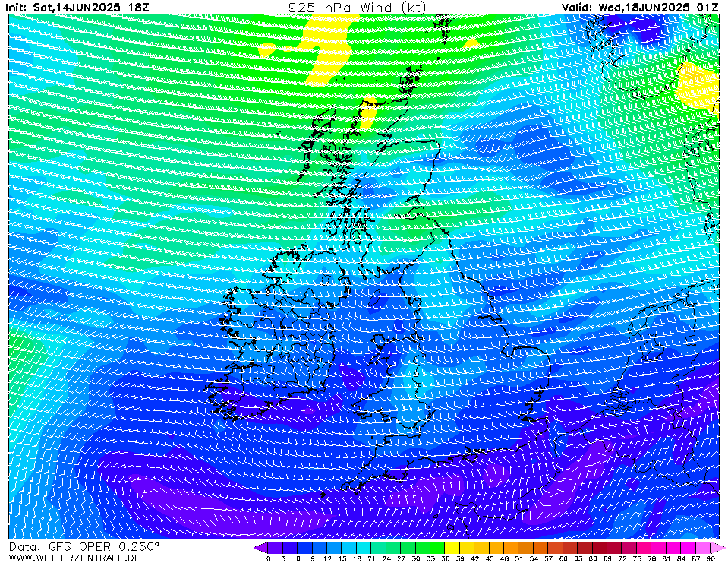Click the 'Init: Sat,14JUN2025 18Z' label
Screen dimensions: 728x563
click(77, 8)
